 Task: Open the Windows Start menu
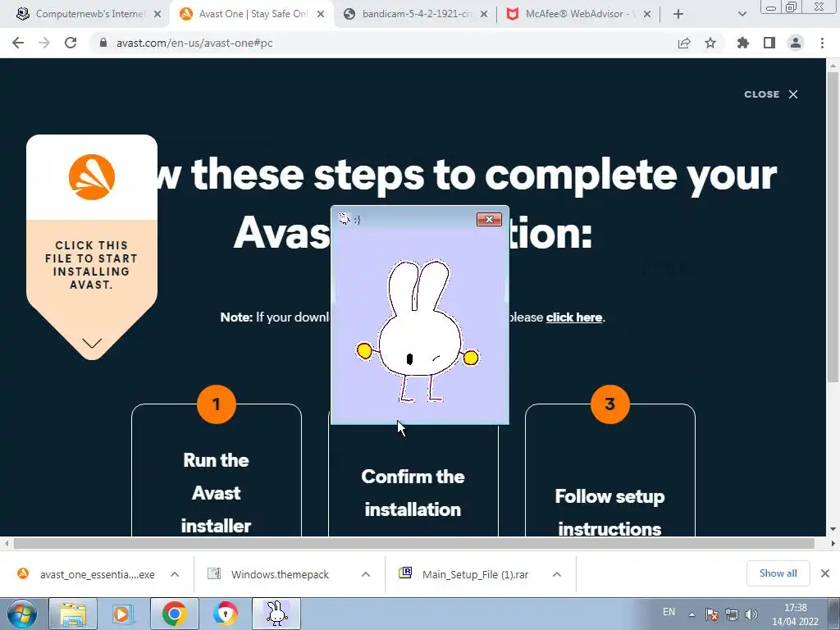22,614
